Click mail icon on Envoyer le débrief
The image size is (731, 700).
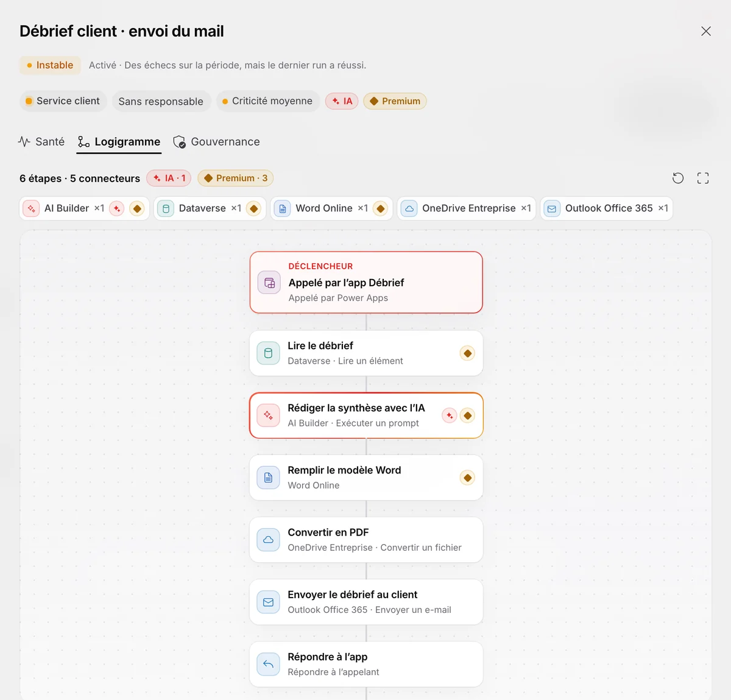point(268,602)
